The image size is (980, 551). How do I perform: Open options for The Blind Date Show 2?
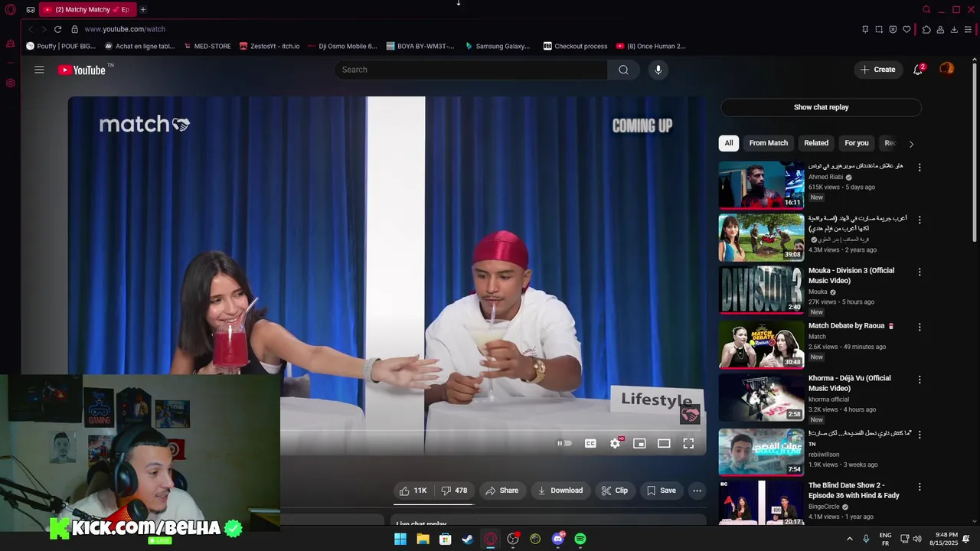pos(920,487)
